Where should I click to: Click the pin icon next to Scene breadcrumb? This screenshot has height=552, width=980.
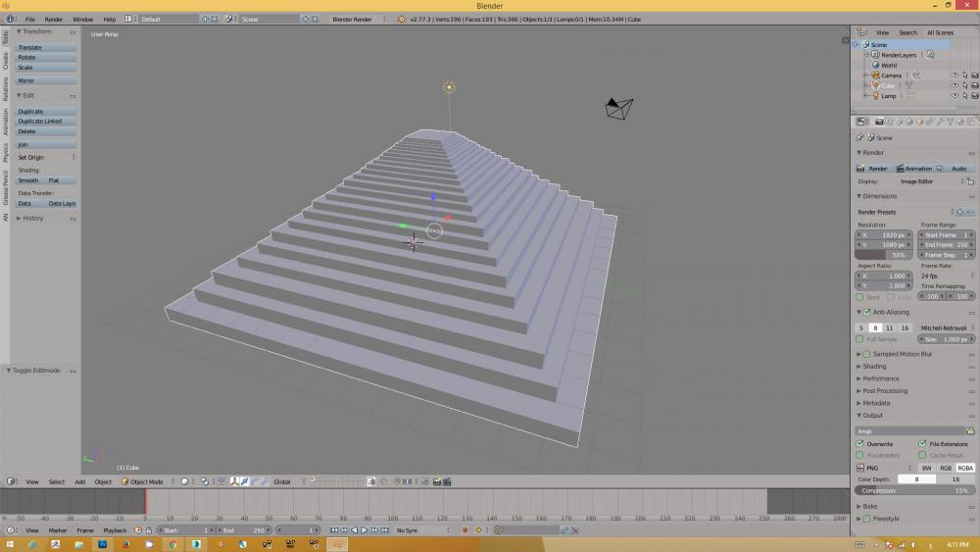click(x=859, y=137)
